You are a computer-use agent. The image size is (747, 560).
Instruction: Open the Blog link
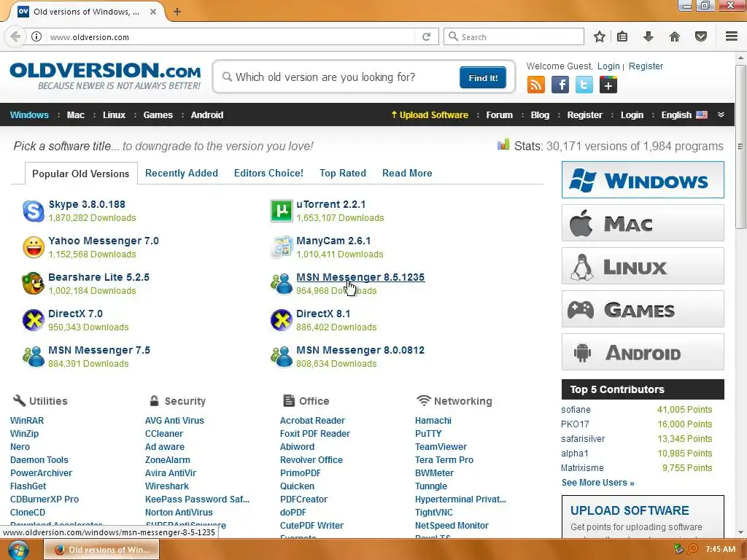(x=540, y=114)
